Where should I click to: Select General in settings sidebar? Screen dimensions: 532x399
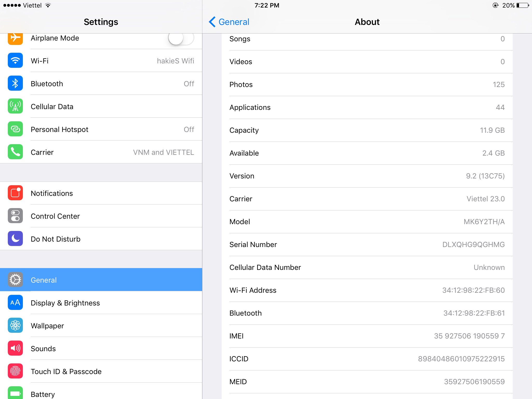coord(101,280)
